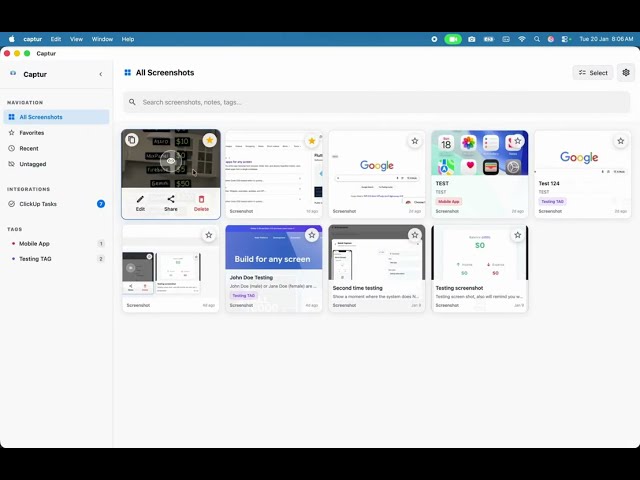Favorite the TEST screenshot card
The height and width of the screenshot is (480, 640).
(x=518, y=141)
